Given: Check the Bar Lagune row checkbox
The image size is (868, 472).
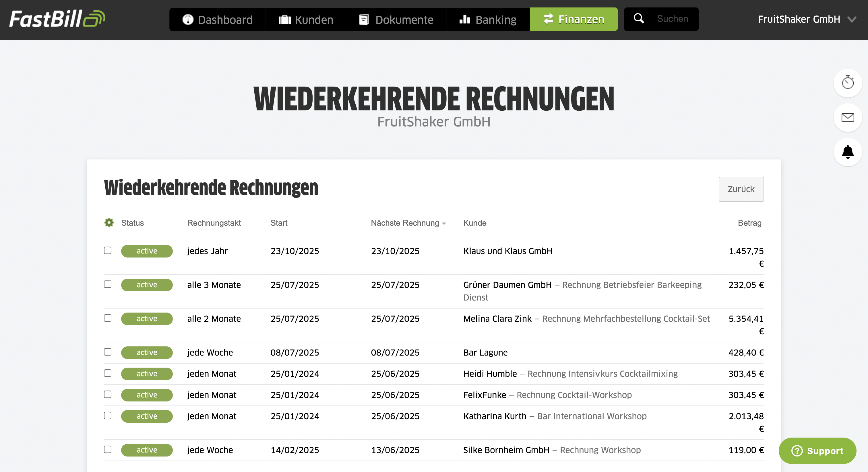Looking at the screenshot, I should [107, 352].
